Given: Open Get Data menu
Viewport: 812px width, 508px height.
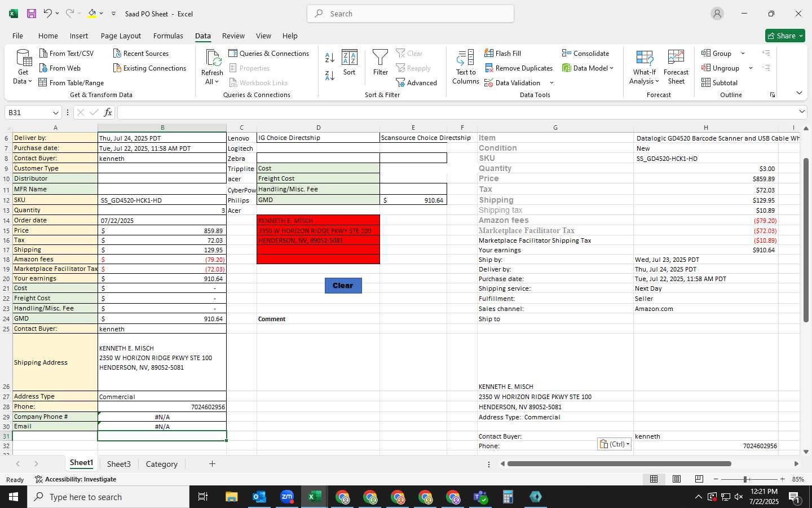Looking at the screenshot, I should [x=23, y=67].
